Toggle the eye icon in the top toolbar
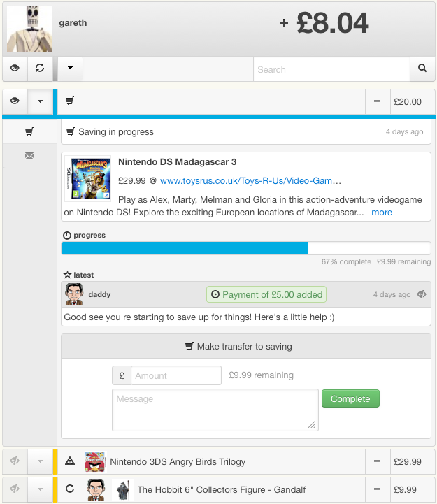 [15, 68]
